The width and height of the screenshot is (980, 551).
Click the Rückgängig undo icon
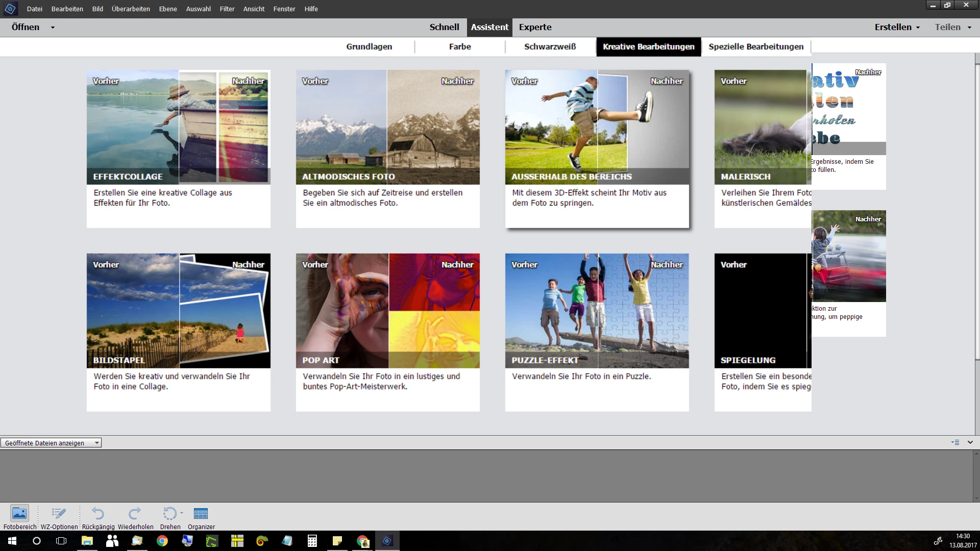(98, 513)
